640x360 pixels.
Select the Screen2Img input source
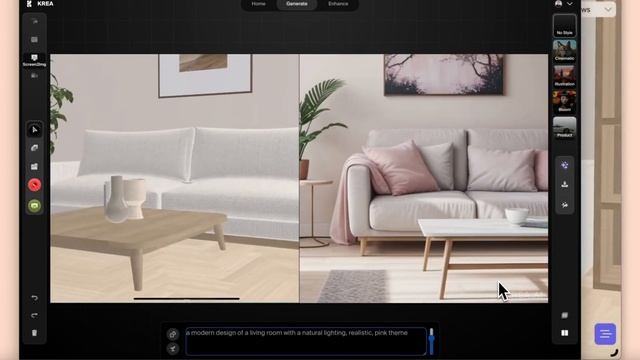click(x=34, y=60)
